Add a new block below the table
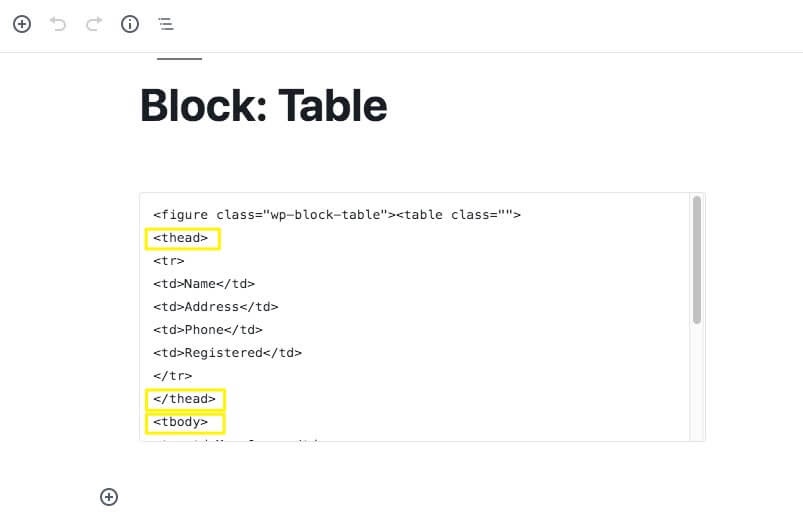Image resolution: width=803 pixels, height=525 pixels. click(109, 497)
